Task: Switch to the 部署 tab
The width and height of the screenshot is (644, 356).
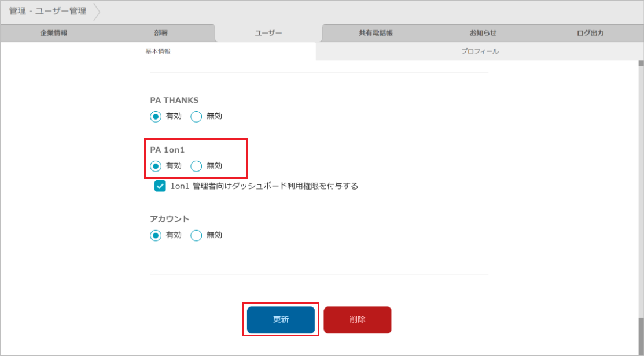Action: (x=161, y=33)
